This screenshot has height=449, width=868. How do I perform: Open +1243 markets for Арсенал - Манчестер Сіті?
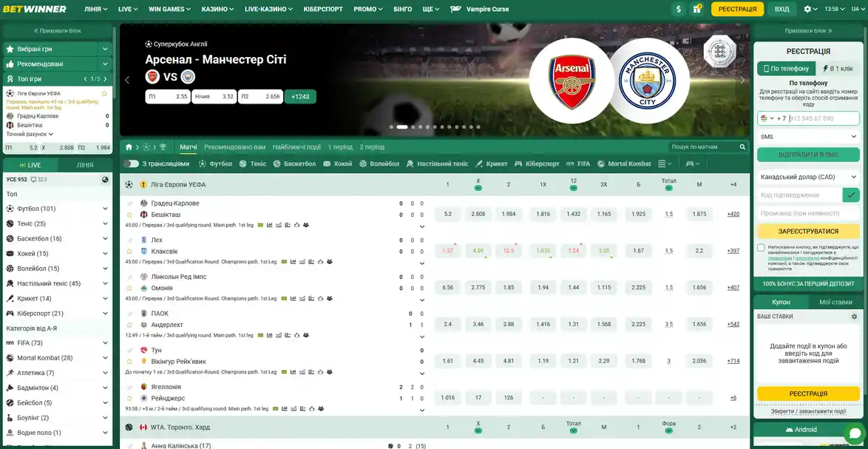pyautogui.click(x=301, y=96)
